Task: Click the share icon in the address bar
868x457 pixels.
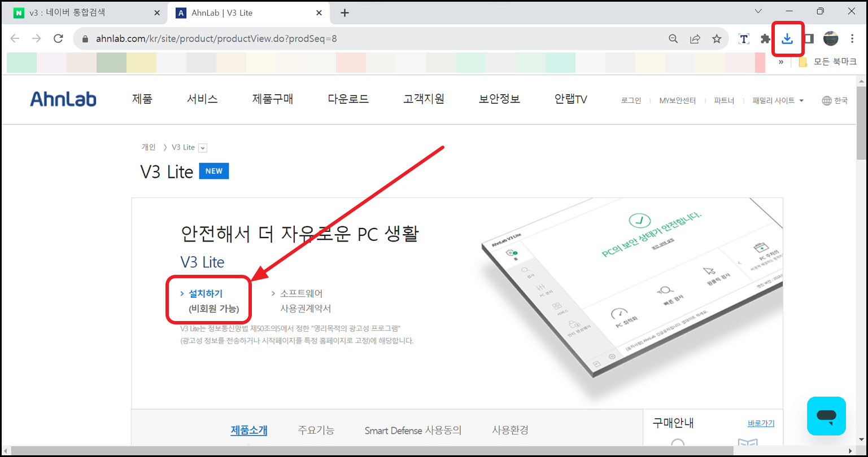Action: (x=695, y=38)
